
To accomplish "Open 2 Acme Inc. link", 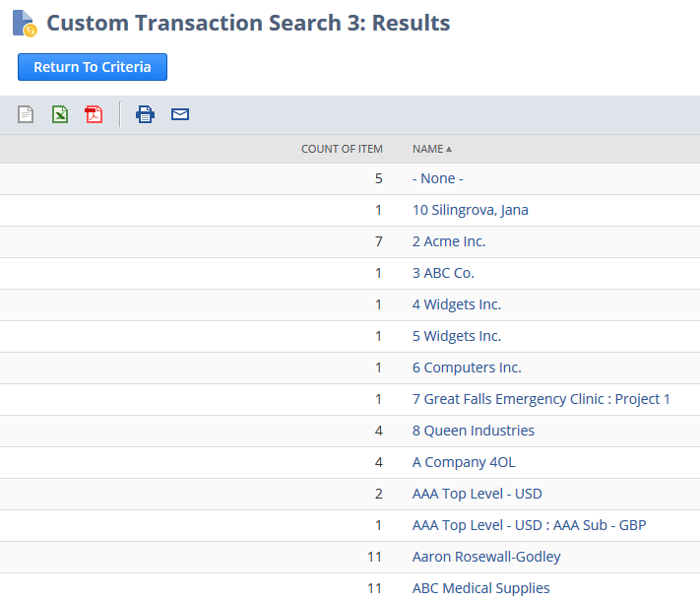I will click(449, 241).
